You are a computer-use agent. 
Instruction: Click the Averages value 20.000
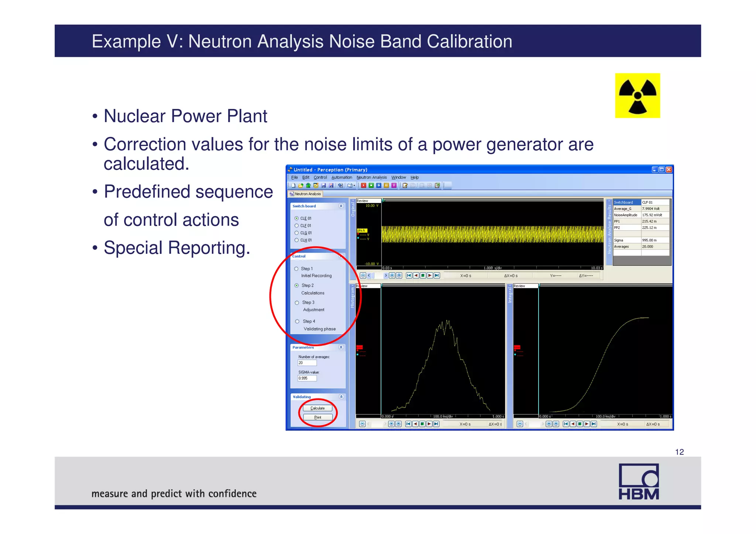point(655,247)
